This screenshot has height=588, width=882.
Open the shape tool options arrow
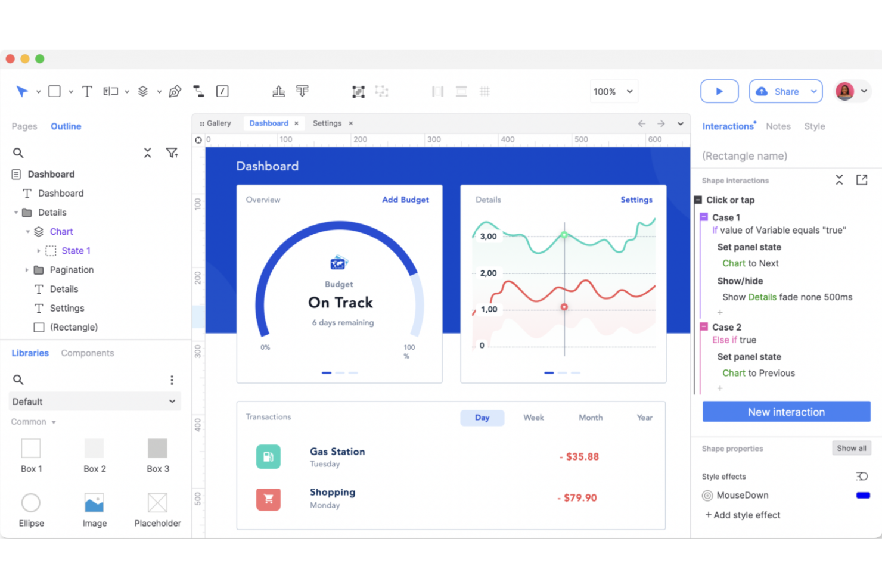tap(70, 92)
